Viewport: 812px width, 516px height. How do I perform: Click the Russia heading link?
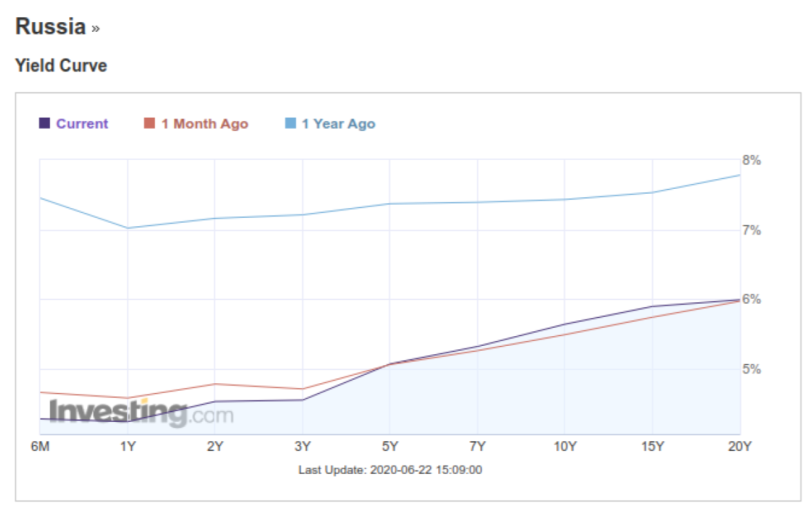point(50,27)
